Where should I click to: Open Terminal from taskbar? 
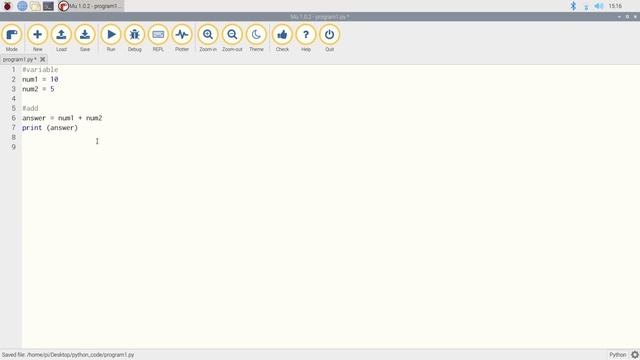tap(49, 6)
